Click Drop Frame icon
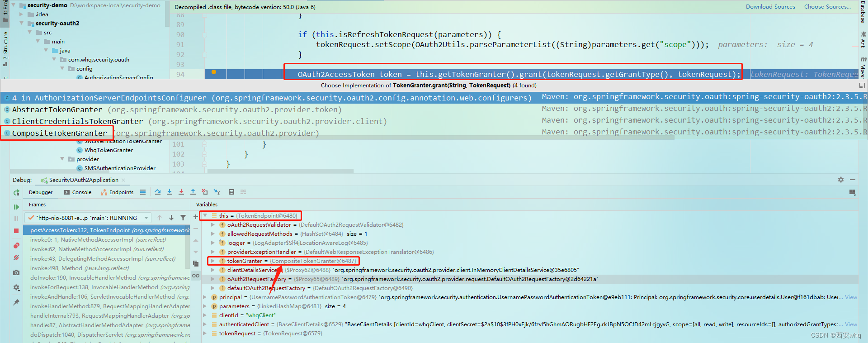Viewport: 868px width, 343px height. point(205,192)
